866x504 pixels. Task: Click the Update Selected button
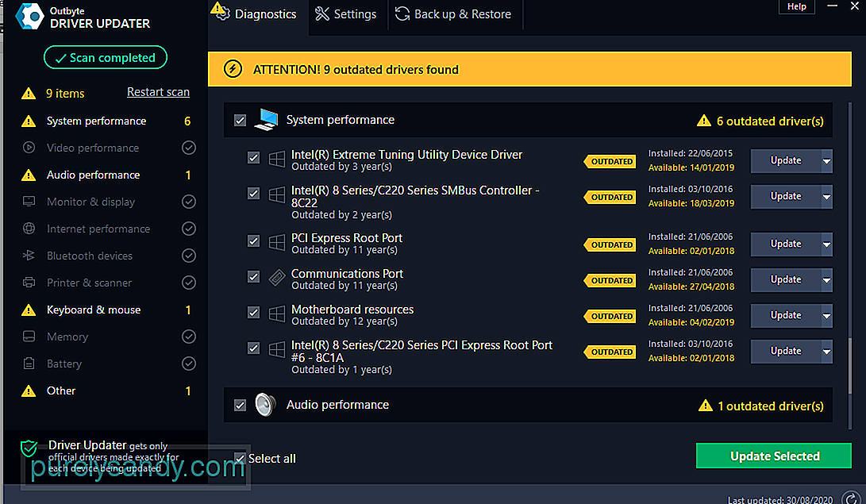pos(774,456)
